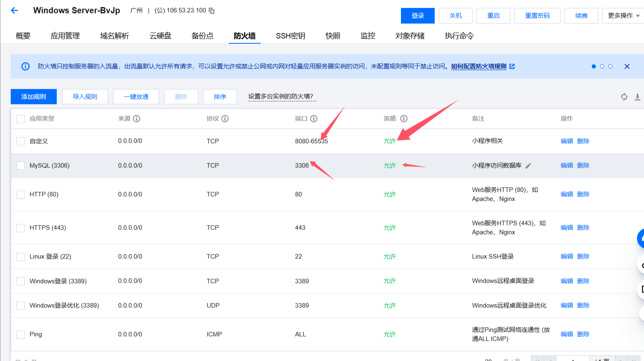Check the Windows登录 (3389) TCP rule checkbox
Screen dimensions: 644x361
21,281
